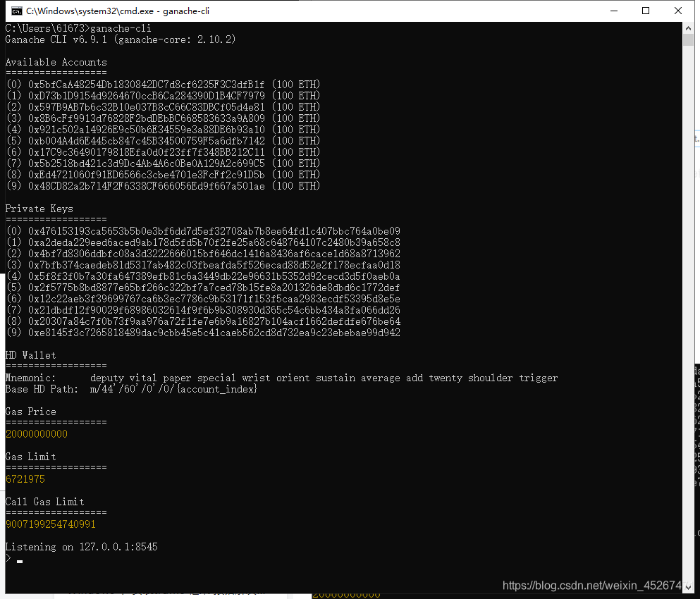700x599 pixels.
Task: Click the cmd.exe icon in title bar
Action: tap(16, 11)
